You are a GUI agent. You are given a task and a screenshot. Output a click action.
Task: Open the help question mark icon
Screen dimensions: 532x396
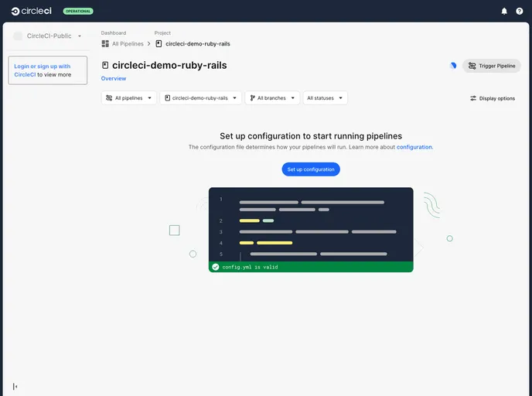coord(519,11)
